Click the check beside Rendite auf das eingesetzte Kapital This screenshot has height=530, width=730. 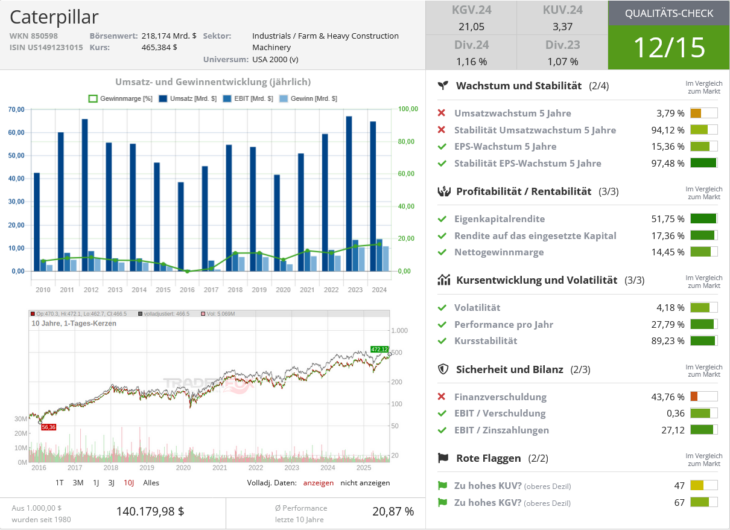442,236
